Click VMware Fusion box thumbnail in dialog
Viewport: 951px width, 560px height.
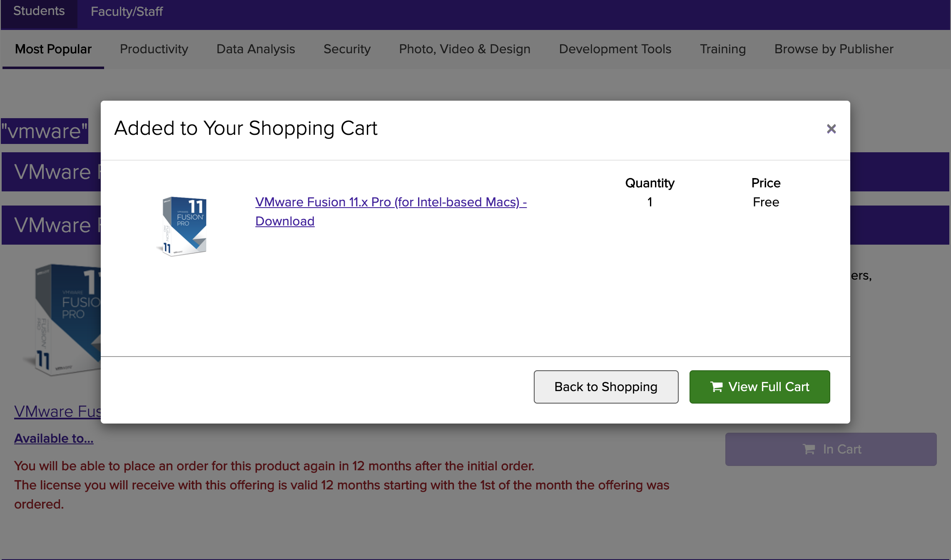184,226
